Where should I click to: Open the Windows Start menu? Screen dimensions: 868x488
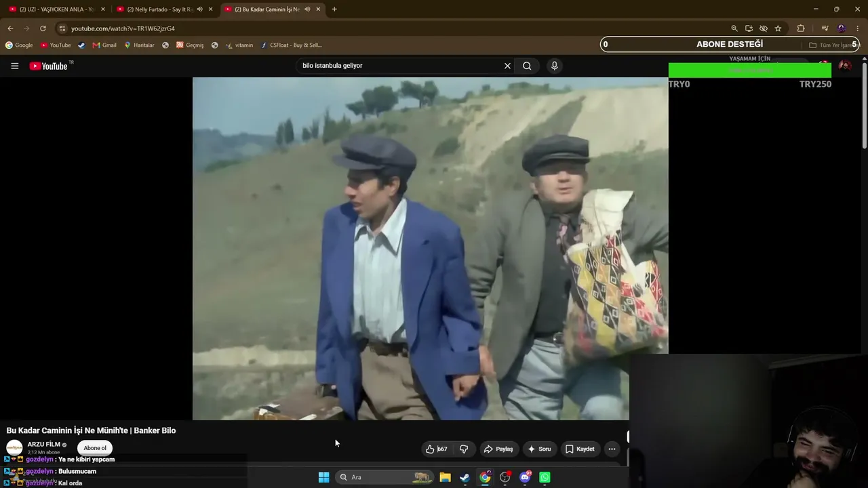pyautogui.click(x=324, y=477)
